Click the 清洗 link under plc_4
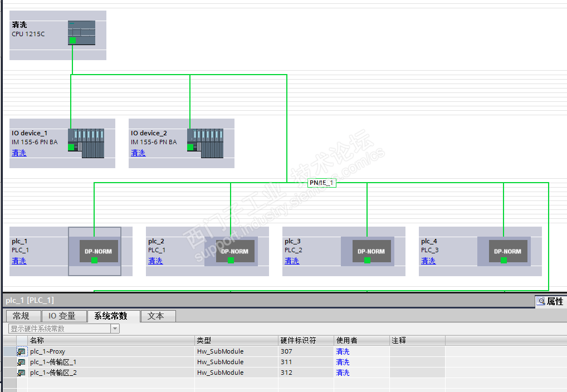 pos(428,261)
